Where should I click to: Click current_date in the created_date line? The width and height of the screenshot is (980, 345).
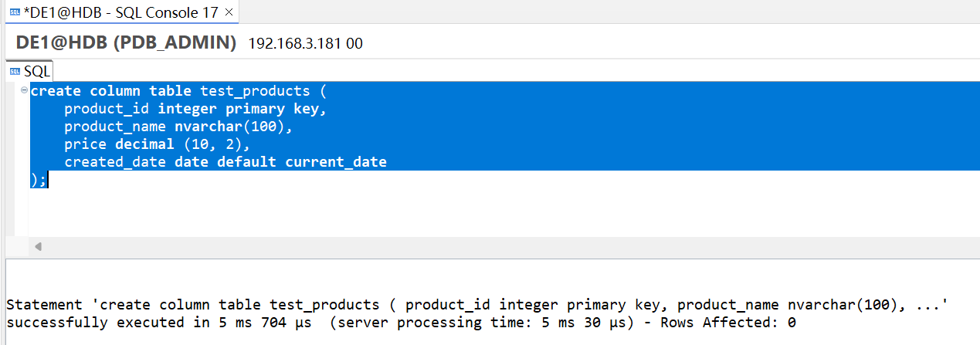point(336,162)
